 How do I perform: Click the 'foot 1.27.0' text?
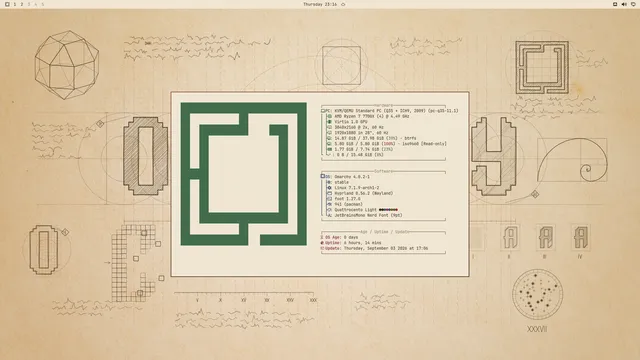pyautogui.click(x=347, y=199)
